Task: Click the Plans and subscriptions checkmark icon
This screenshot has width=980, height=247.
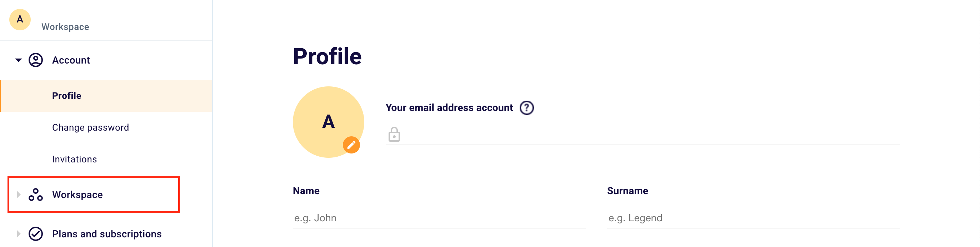Action: (x=36, y=234)
